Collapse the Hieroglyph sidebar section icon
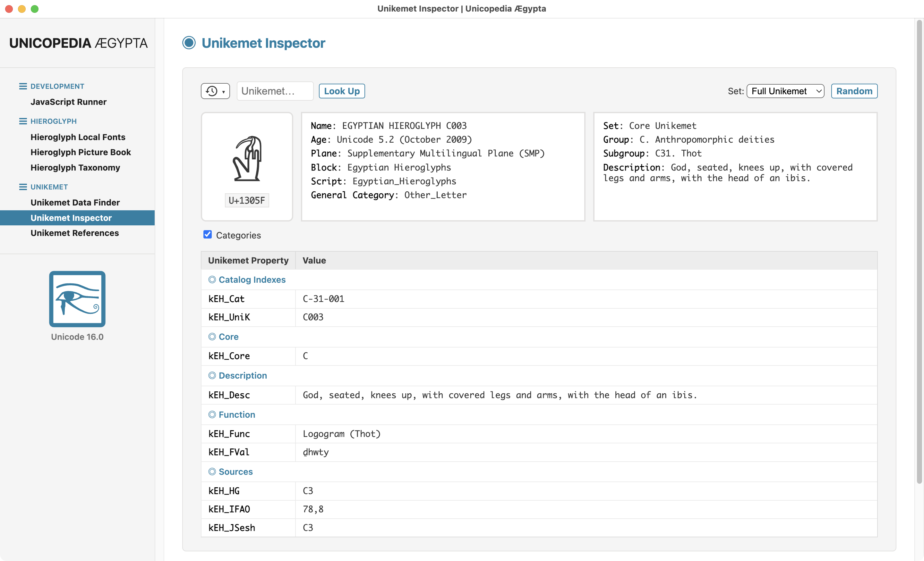Viewport: 924px width, 561px height. (23, 121)
